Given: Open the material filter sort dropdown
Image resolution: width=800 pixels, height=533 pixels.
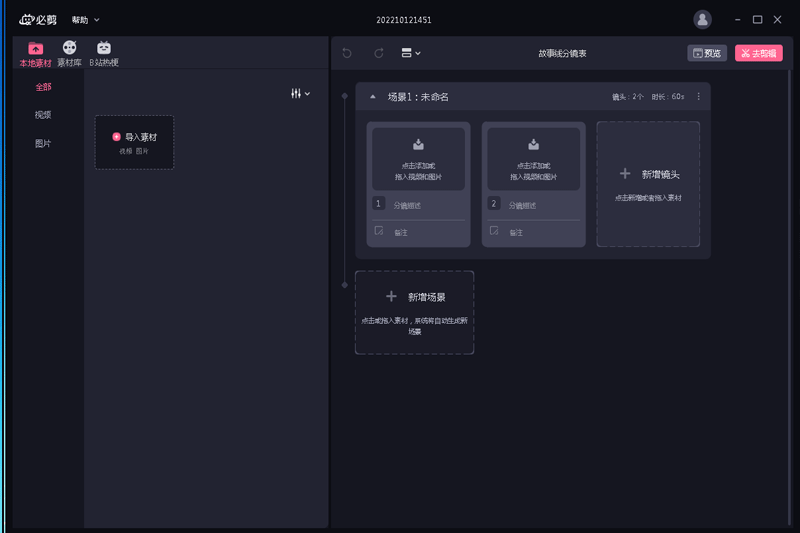Looking at the screenshot, I should pos(300,93).
